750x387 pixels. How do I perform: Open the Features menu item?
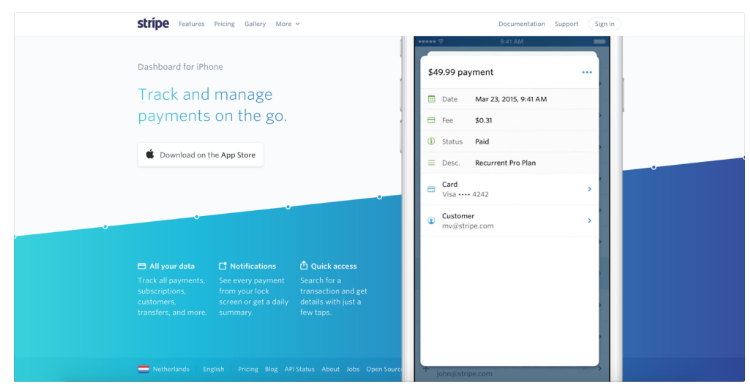coord(191,24)
